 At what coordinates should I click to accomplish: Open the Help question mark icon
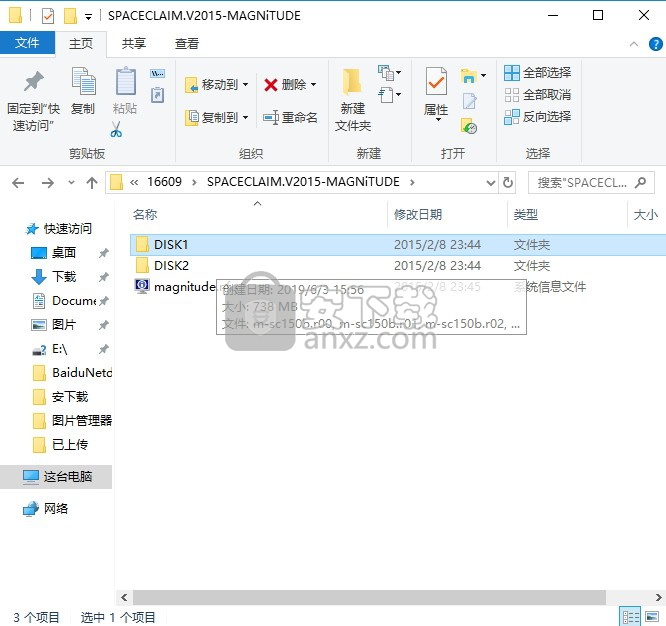point(655,44)
